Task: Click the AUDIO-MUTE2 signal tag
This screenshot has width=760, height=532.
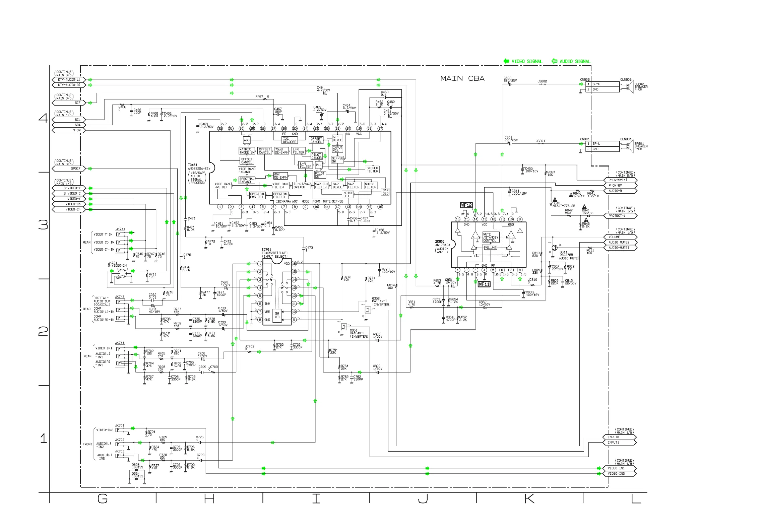Action: [x=620, y=242]
